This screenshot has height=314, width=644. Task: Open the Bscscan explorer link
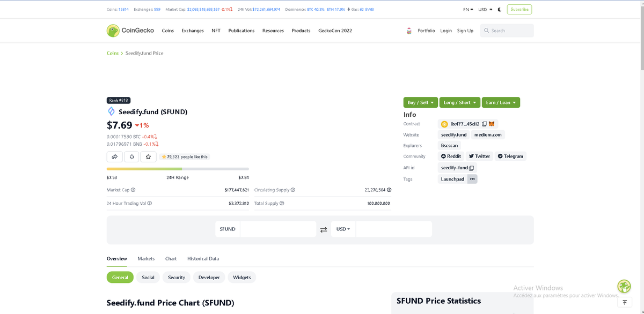[x=449, y=146]
